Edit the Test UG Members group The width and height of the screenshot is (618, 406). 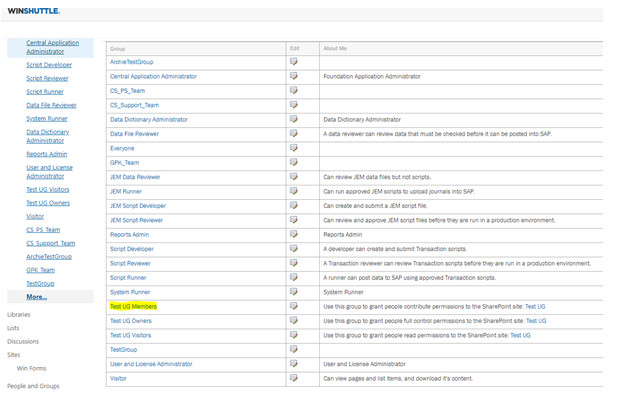(x=294, y=306)
